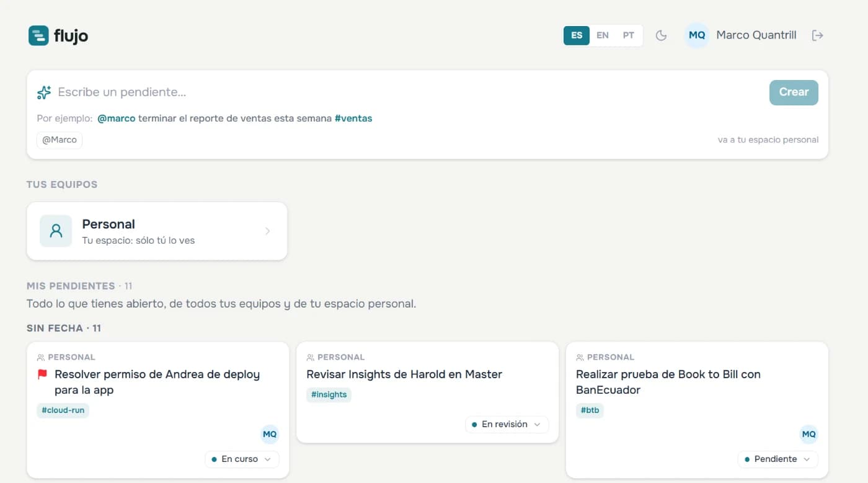Open the 'Pendiente' status dropdown
868x483 pixels.
(x=777, y=459)
